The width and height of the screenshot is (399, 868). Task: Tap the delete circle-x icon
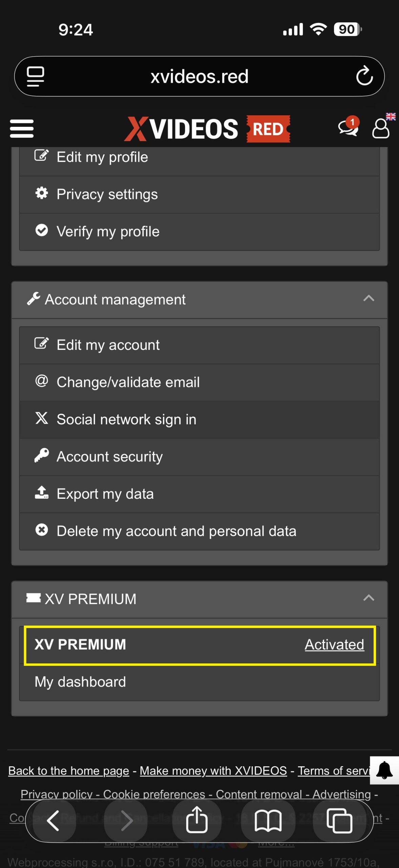pyautogui.click(x=42, y=530)
